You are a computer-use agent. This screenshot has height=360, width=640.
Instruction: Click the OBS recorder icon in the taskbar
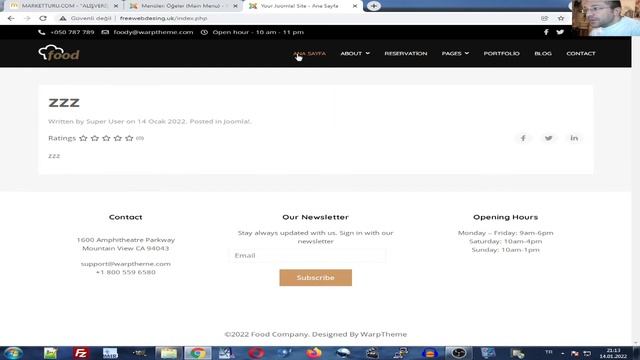pyautogui.click(x=458, y=353)
